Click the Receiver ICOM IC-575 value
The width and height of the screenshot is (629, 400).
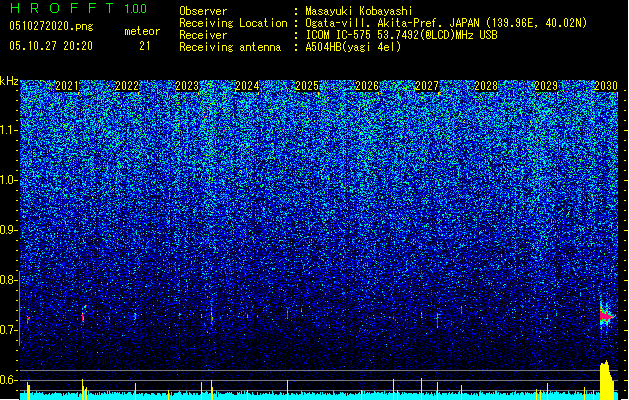click(x=401, y=35)
